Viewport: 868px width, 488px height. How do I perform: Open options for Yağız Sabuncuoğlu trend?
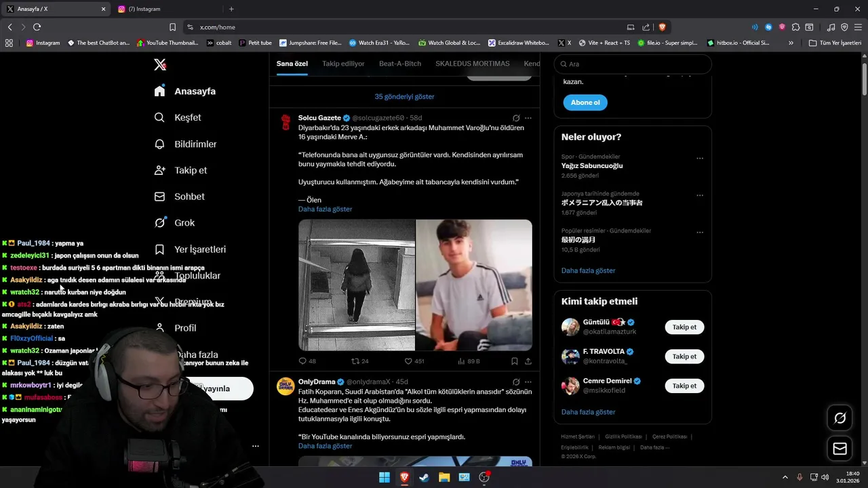click(x=700, y=159)
